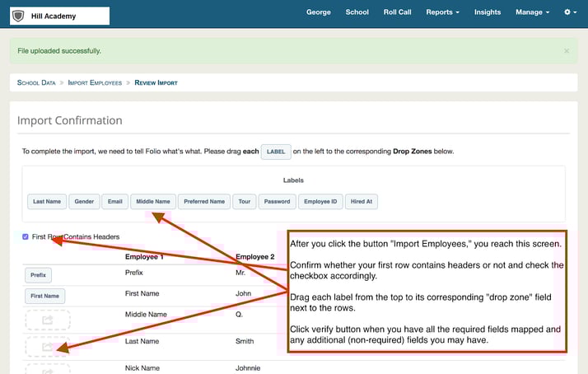Click the Hill Academy school name field
588x374 pixels.
59,16
